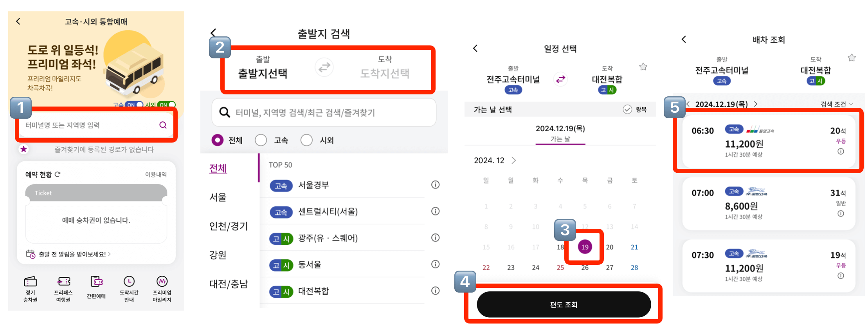Viewport: 868px width, 329px height.
Task: Tap the info icon on the 06:30 bus
Action: click(841, 151)
